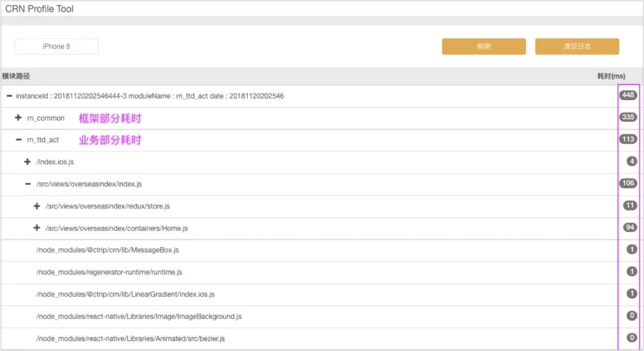Collapse the rn_ttd_act node
This screenshot has width=644, height=351.
(x=18, y=140)
